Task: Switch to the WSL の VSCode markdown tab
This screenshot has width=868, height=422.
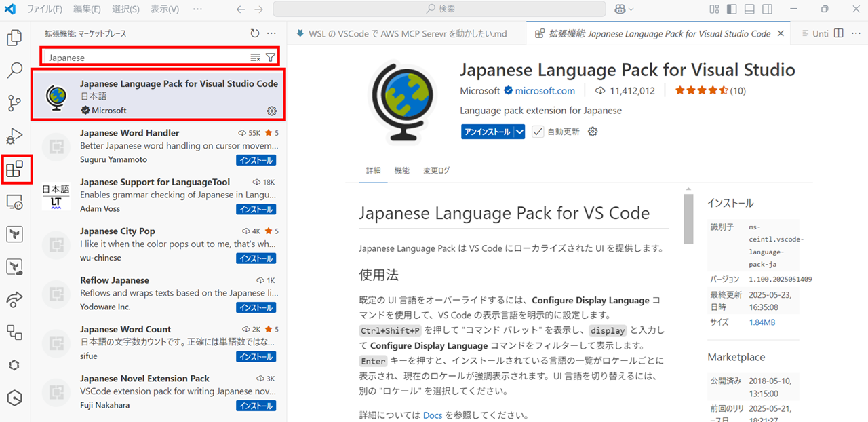Action: click(x=406, y=33)
